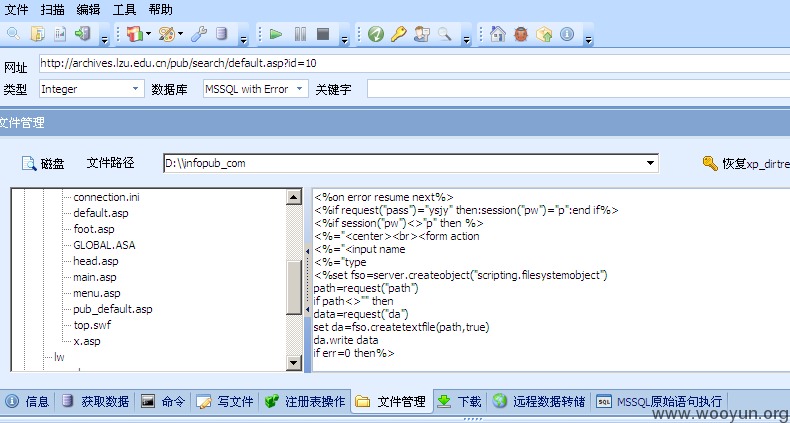
Task: Select foot.asp in file tree
Action: 94,229
